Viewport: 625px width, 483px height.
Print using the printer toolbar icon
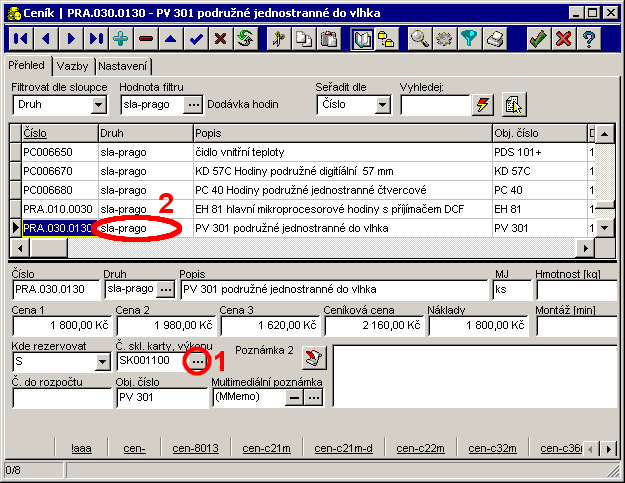click(x=494, y=39)
